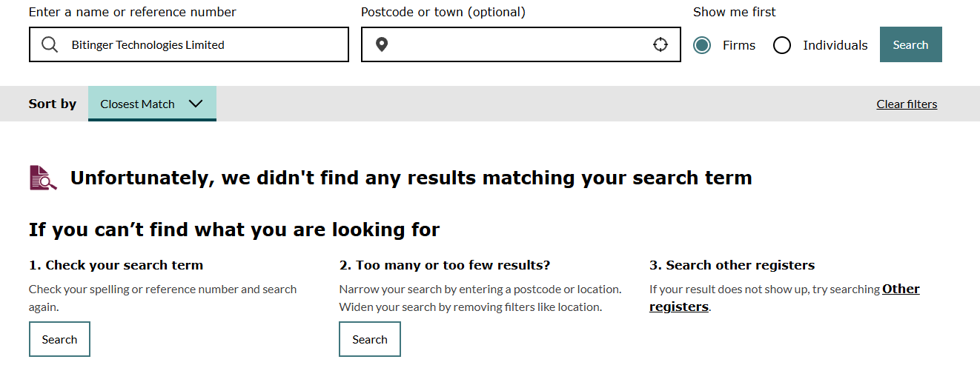The width and height of the screenshot is (980, 385).
Task: Click the location pin icon in postcode field
Action: coord(382,45)
